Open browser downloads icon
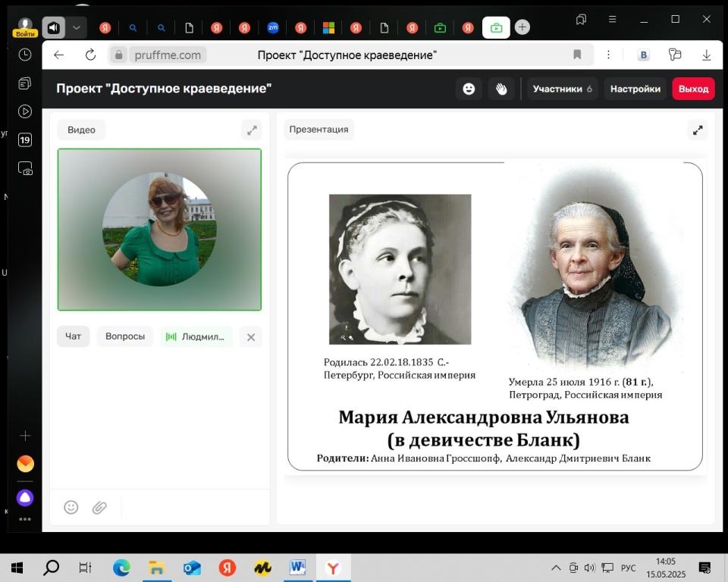 pos(706,55)
